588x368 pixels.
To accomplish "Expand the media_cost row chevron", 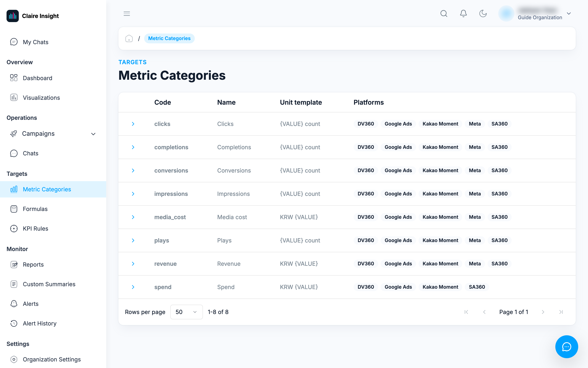I will [x=133, y=217].
